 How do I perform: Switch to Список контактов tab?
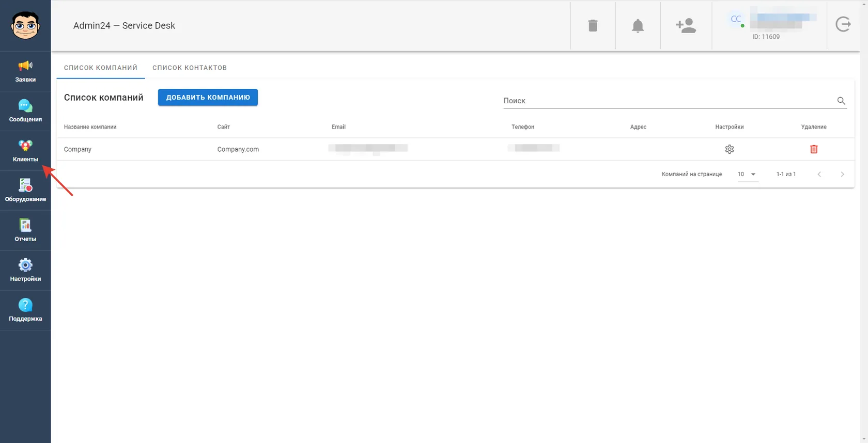pyautogui.click(x=190, y=68)
